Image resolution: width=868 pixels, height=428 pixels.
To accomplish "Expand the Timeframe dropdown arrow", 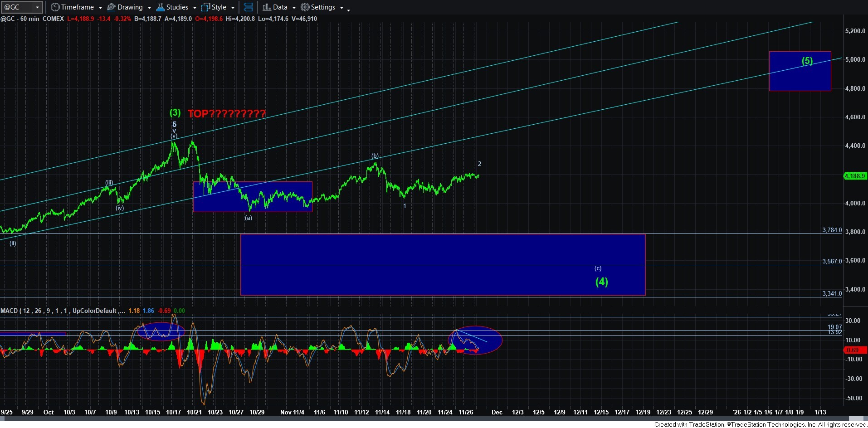I will pos(100,8).
